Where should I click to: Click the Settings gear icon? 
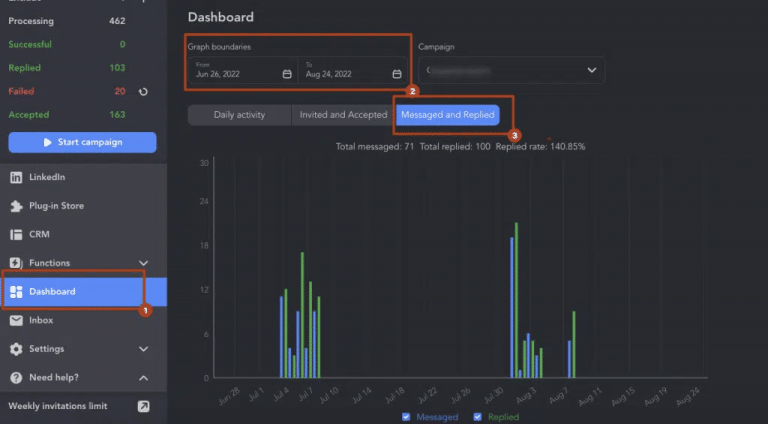[16, 349]
